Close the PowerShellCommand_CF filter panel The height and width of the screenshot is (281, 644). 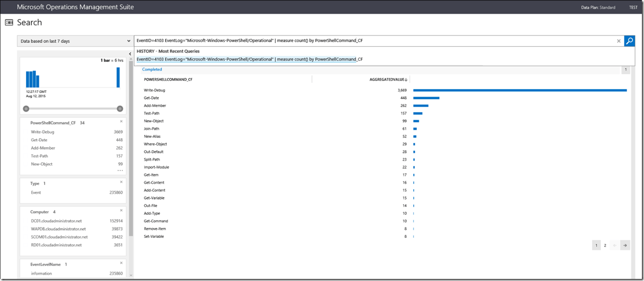(x=121, y=121)
